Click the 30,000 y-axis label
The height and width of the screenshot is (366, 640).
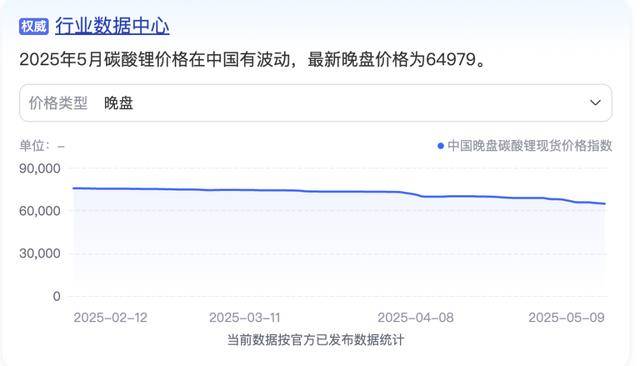[x=40, y=253]
